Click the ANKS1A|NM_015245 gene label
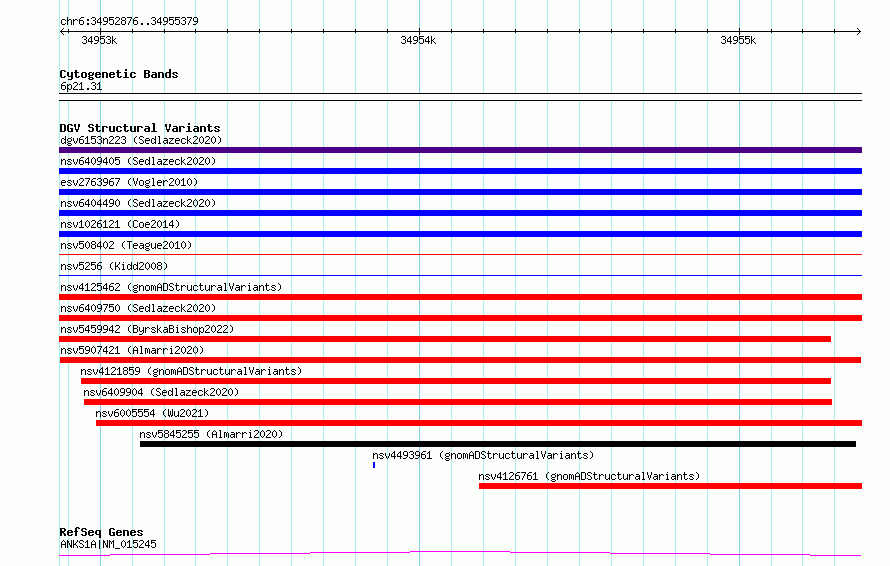This screenshot has width=890, height=566. coord(108,544)
